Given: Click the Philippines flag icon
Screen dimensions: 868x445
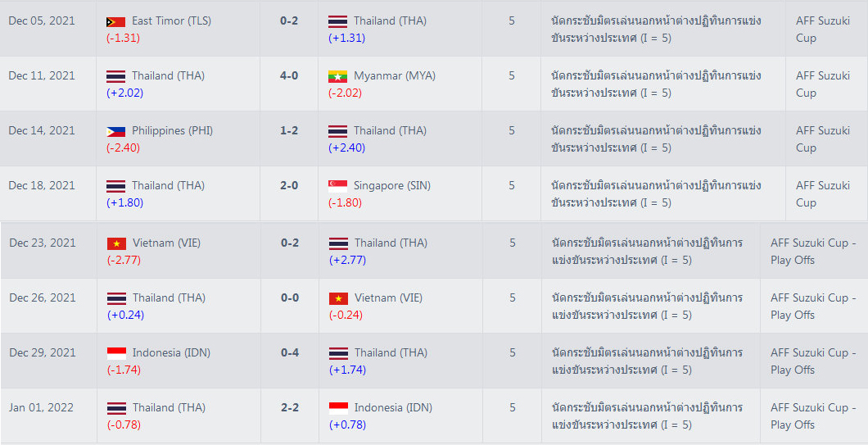Looking at the screenshot, I should [115, 131].
